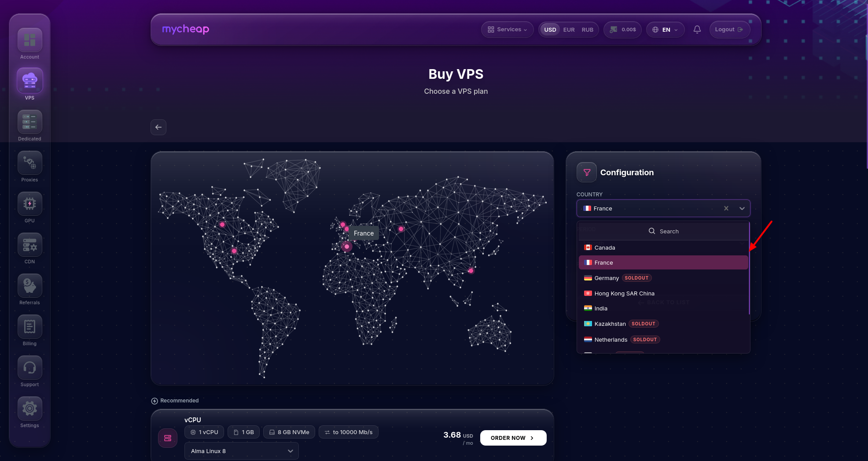
Task: Select the VPS sidebar icon
Action: coord(29,81)
